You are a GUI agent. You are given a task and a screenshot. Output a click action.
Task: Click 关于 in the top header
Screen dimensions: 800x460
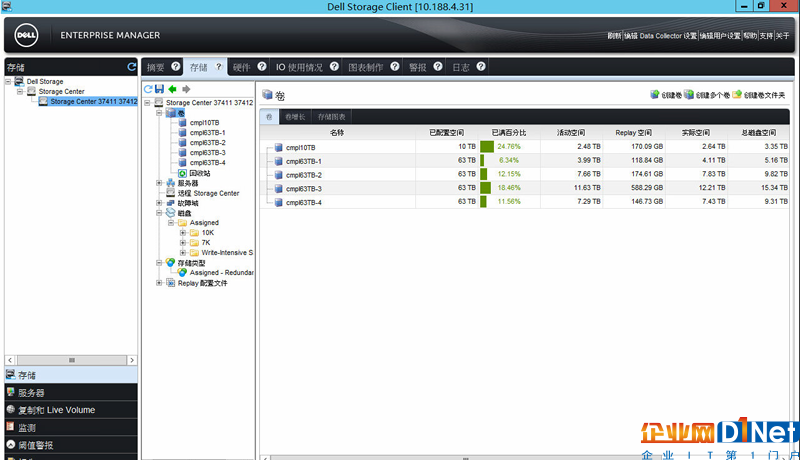point(782,36)
